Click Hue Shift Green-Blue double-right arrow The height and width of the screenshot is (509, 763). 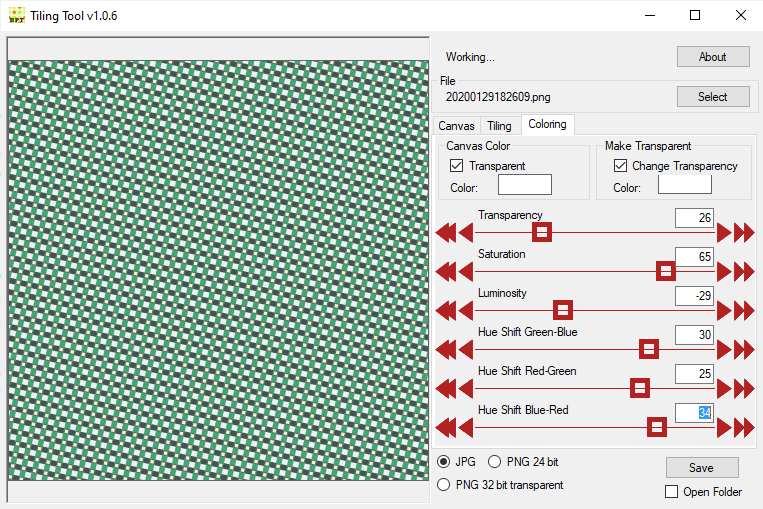point(744,349)
